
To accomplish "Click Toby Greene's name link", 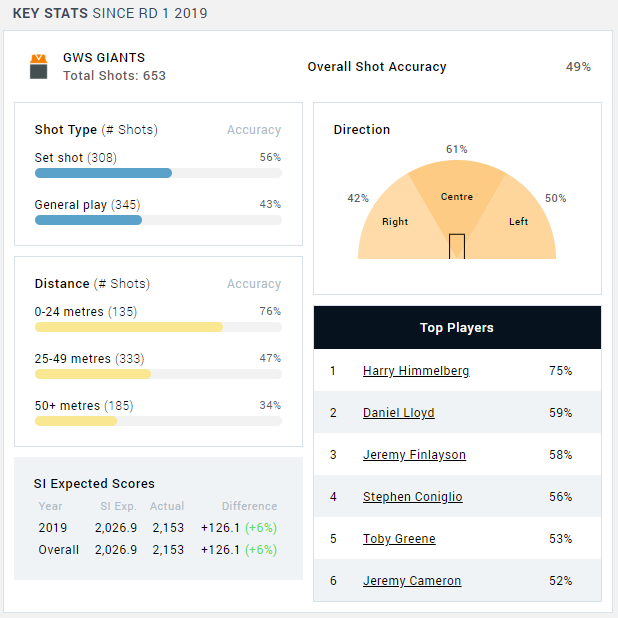I will 399,539.
